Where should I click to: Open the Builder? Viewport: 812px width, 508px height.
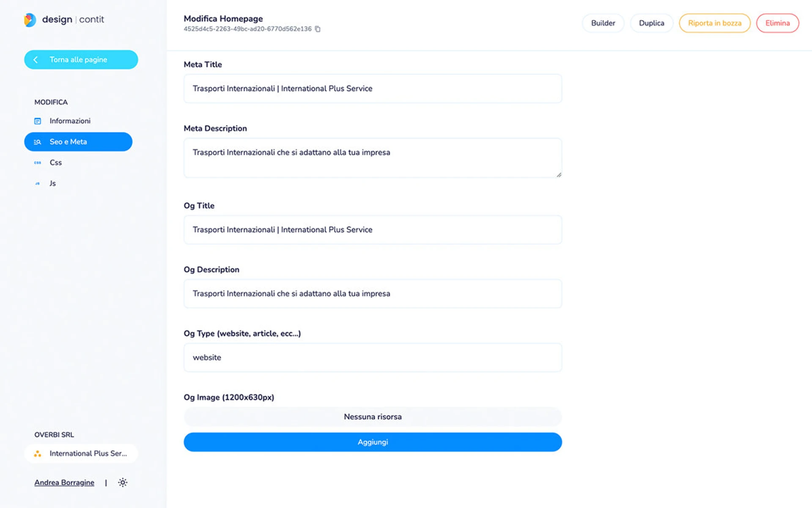(603, 23)
